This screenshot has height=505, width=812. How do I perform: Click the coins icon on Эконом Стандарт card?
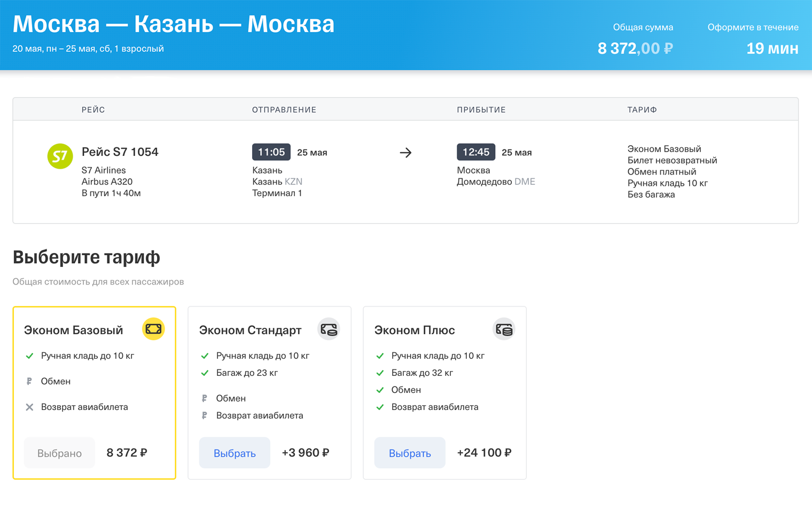[x=329, y=329]
